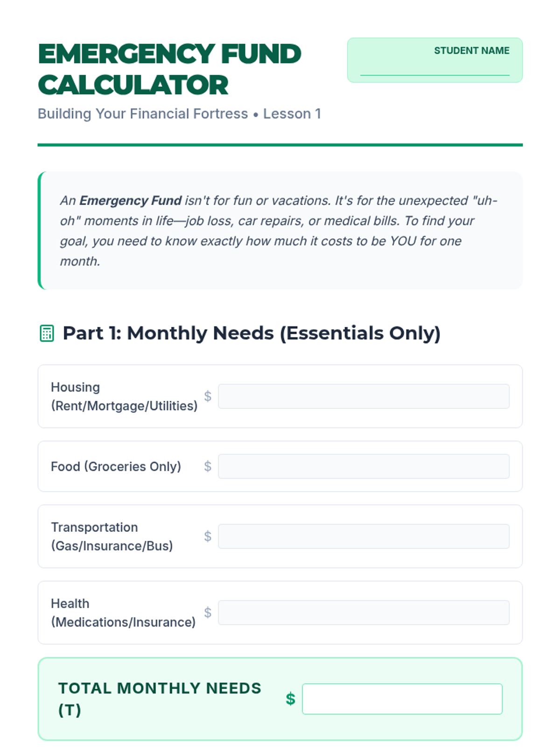Image resolution: width=560 pixels, height=747 pixels.
Task: Click the Transportation (Gas/Insurance/Bus) label
Action: (112, 536)
